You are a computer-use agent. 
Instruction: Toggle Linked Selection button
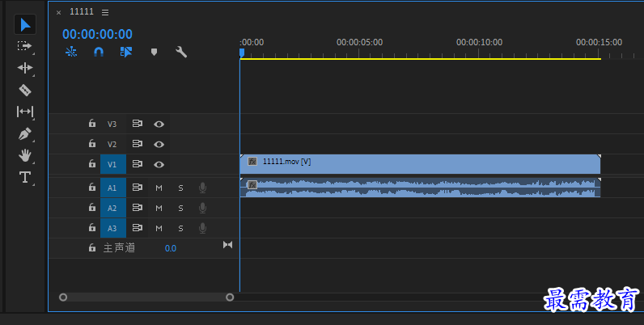pyautogui.click(x=126, y=52)
